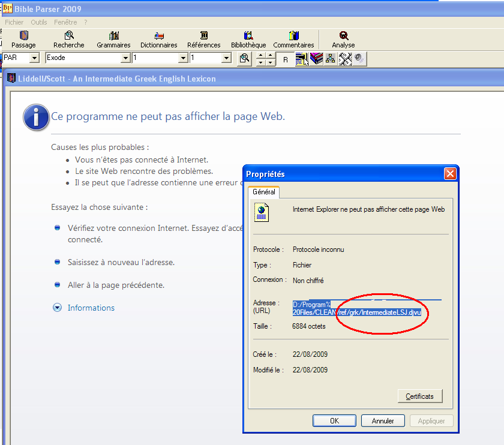Open the Fenêtre menu
Screen dimensions: 504x445
pyautogui.click(x=65, y=22)
